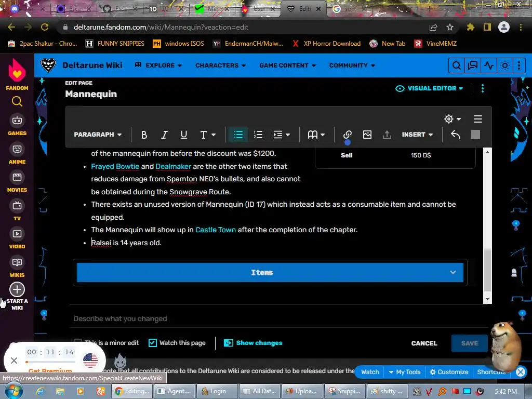Uncheck Watch this page
The height and width of the screenshot is (399, 532).
(x=153, y=343)
